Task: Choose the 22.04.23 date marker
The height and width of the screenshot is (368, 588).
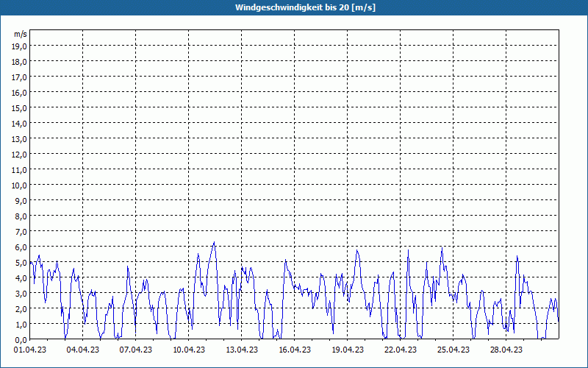Action: [x=401, y=350]
